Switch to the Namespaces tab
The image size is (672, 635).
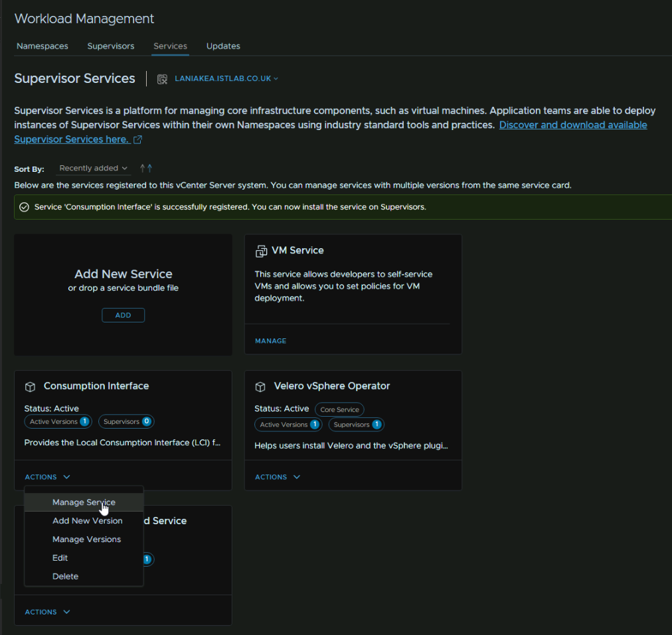pyautogui.click(x=42, y=46)
